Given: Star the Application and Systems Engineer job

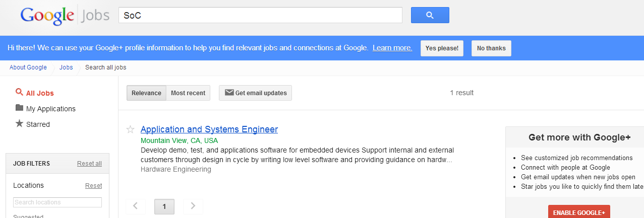Looking at the screenshot, I should coord(130,129).
